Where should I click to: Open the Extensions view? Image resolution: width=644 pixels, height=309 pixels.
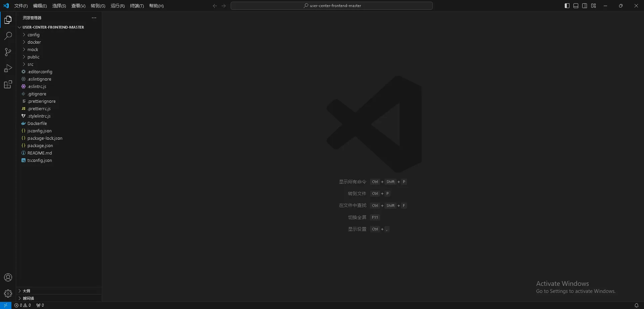[x=8, y=84]
